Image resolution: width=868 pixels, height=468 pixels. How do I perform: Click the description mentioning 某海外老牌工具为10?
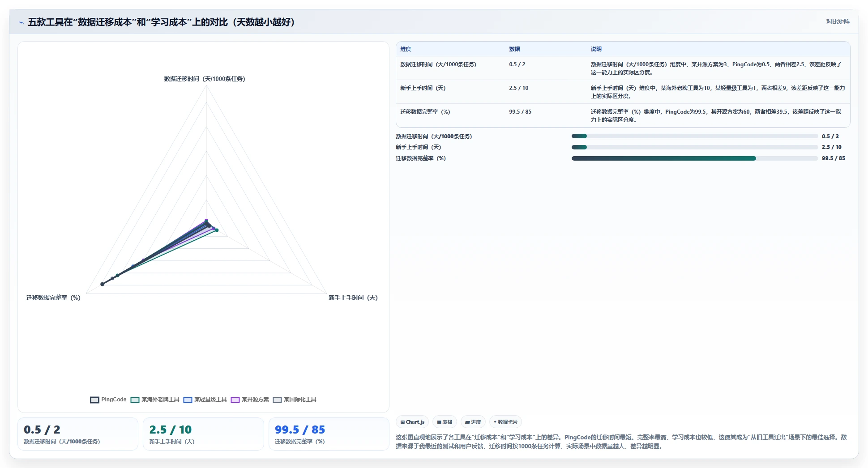click(718, 92)
